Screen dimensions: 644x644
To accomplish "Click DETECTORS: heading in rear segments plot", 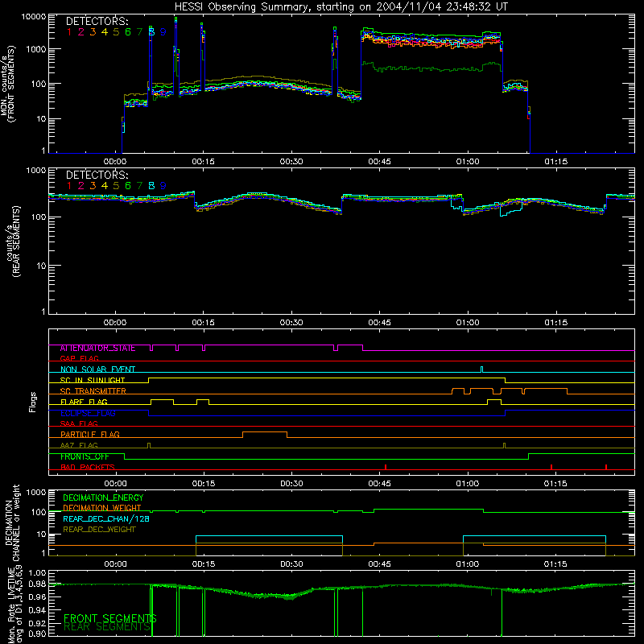I will tap(97, 175).
